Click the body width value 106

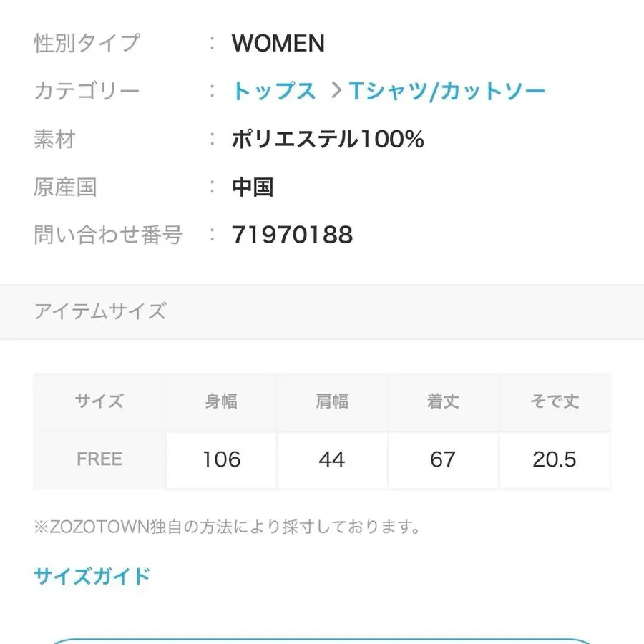point(220,459)
